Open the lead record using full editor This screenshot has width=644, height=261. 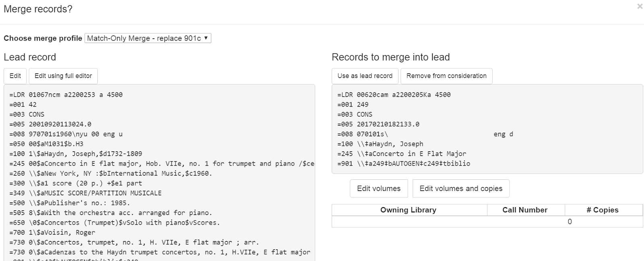tap(63, 76)
